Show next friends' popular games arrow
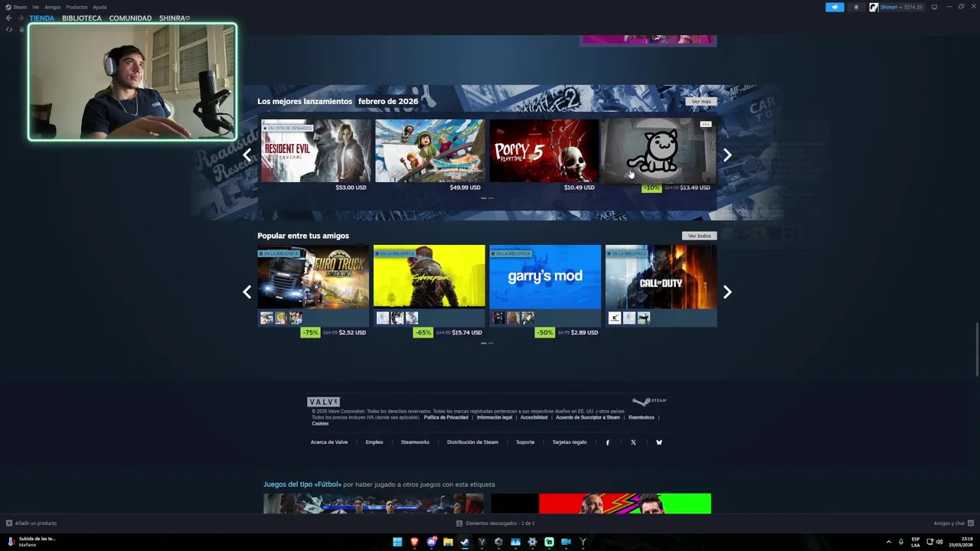 [x=727, y=292]
